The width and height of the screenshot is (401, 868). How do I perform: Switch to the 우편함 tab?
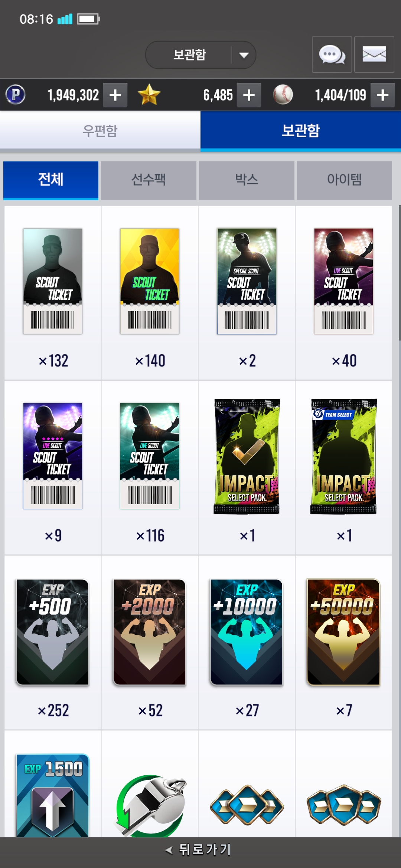coord(100,131)
